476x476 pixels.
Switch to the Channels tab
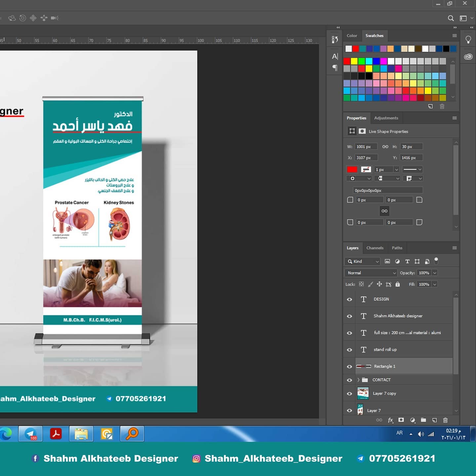pos(375,248)
